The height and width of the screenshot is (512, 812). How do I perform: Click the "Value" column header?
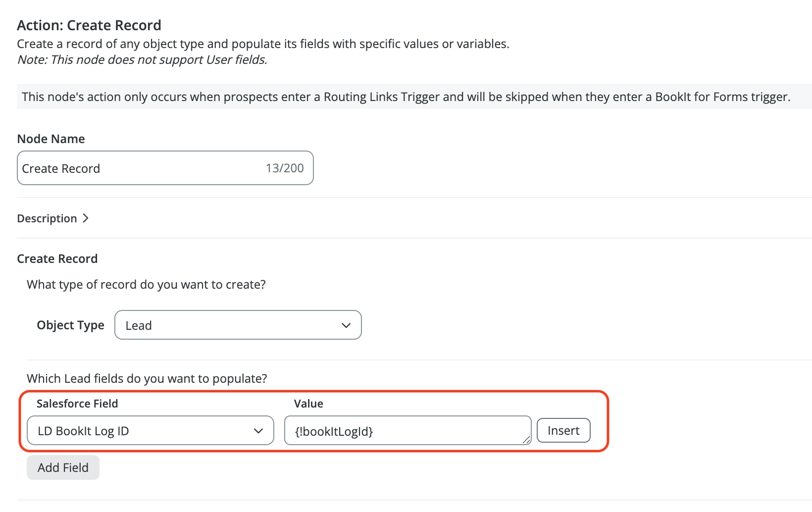[308, 404]
